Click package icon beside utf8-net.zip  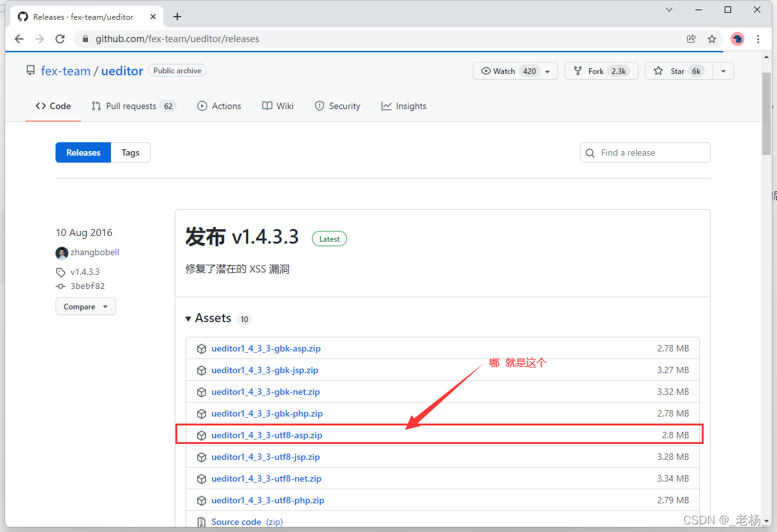pos(202,479)
